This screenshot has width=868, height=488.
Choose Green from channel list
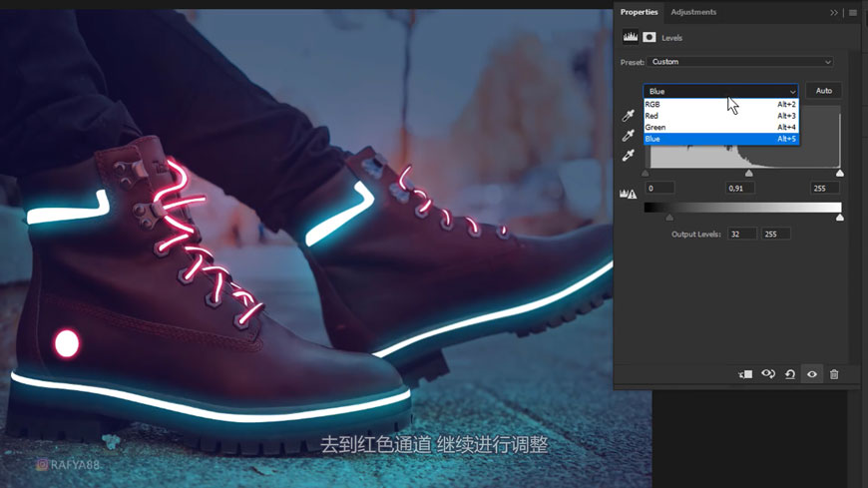720,127
